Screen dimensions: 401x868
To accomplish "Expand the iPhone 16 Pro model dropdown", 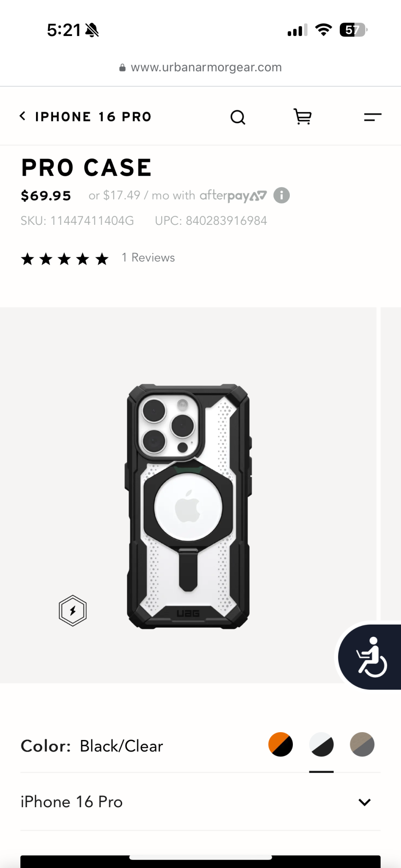I will click(x=200, y=802).
